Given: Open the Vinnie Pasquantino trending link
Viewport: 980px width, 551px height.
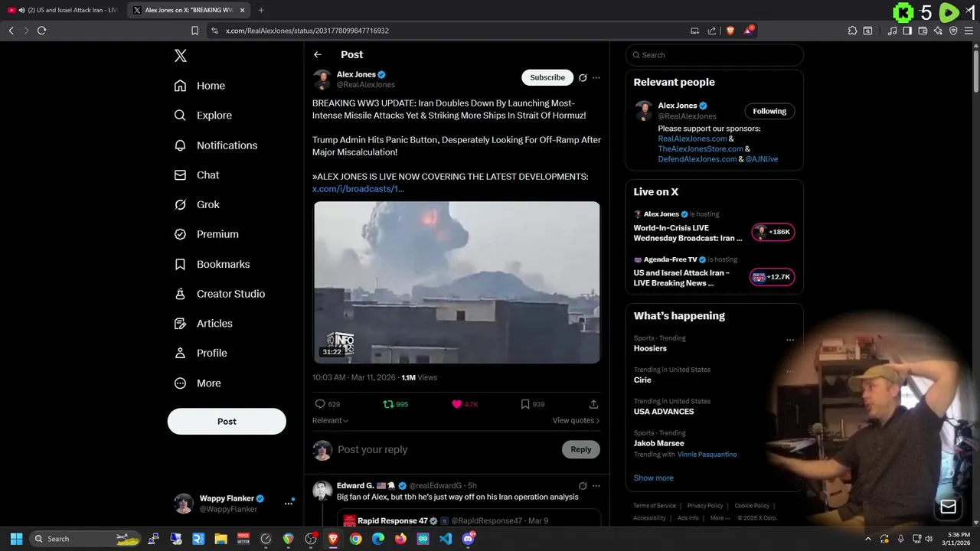Looking at the screenshot, I should click(707, 455).
